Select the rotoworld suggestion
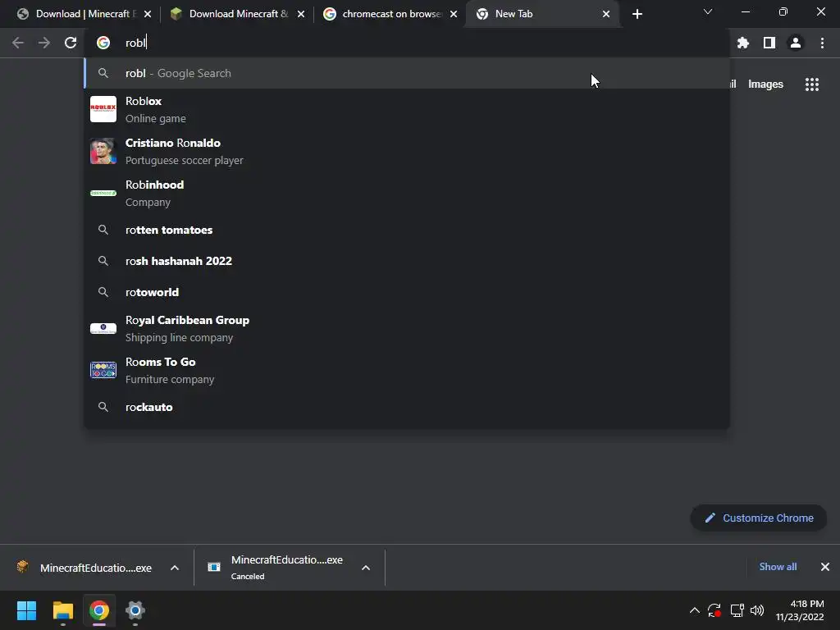This screenshot has width=840, height=630. pyautogui.click(x=407, y=292)
